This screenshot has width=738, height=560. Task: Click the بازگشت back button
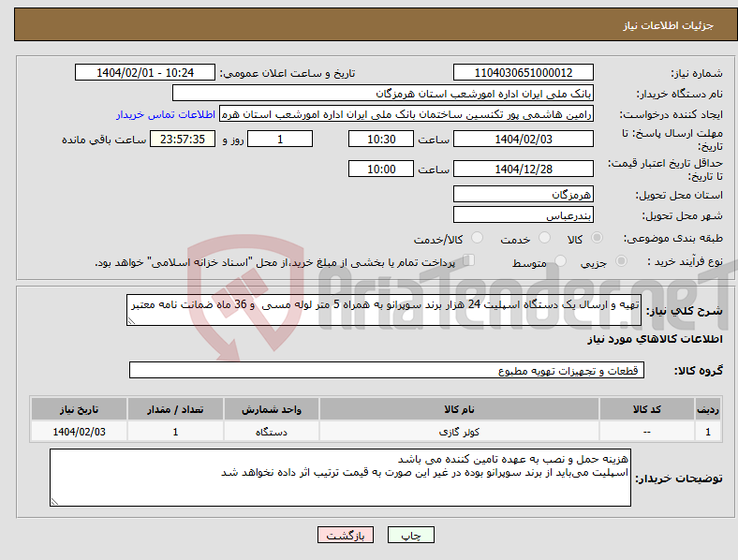pyautogui.click(x=346, y=535)
